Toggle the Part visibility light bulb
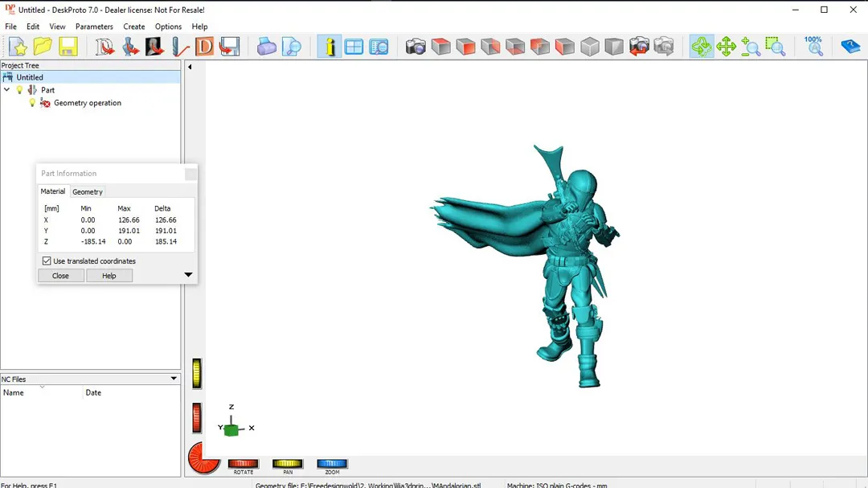The image size is (868, 488). click(x=20, y=90)
